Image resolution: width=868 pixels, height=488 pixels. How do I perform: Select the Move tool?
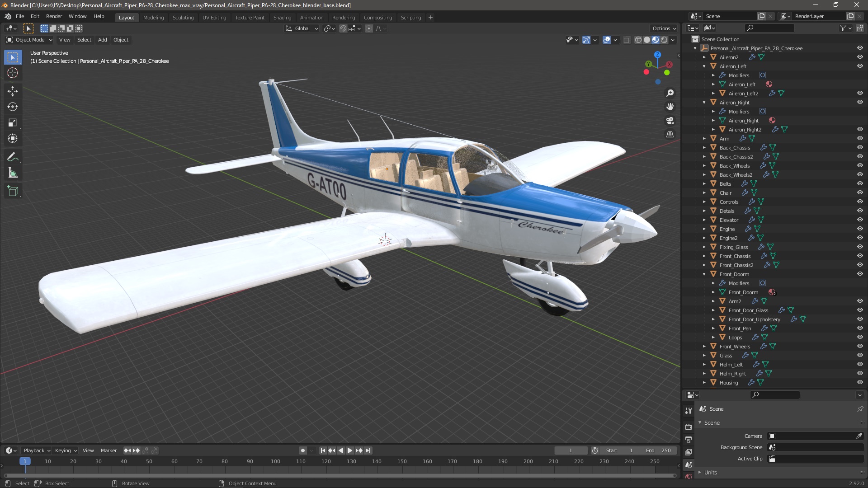[x=13, y=91]
